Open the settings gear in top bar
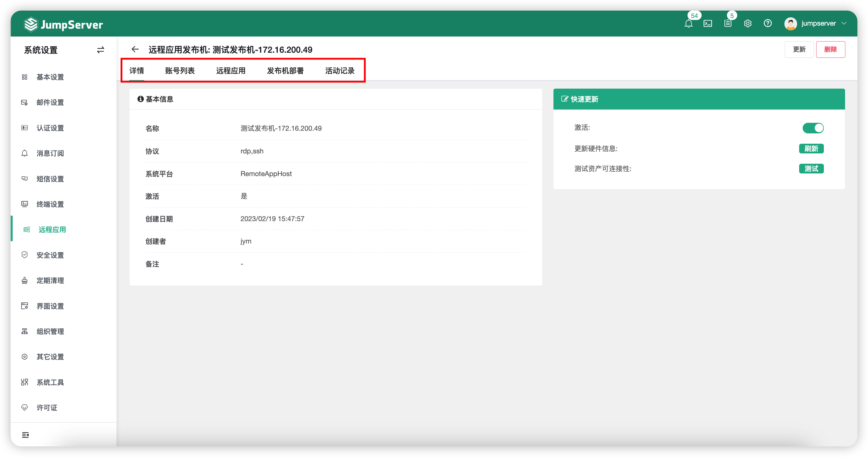 coord(748,23)
